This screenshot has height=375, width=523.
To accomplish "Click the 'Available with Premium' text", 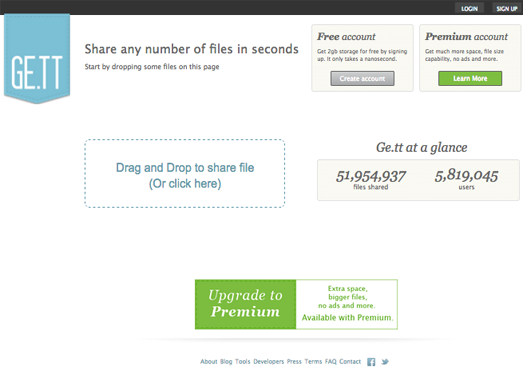I will pyautogui.click(x=347, y=317).
